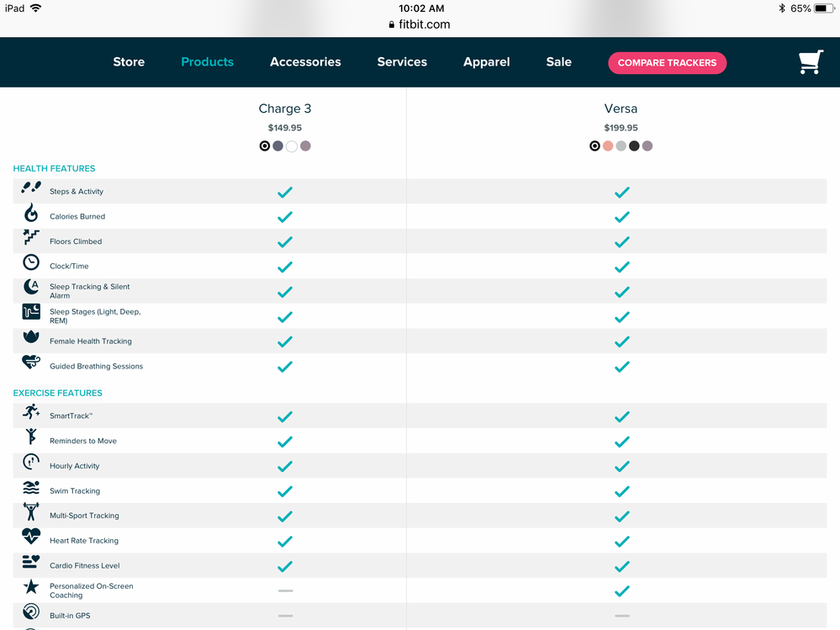Image resolution: width=840 pixels, height=630 pixels.
Task: Tap the Bluetooth status icon
Action: coord(782,8)
